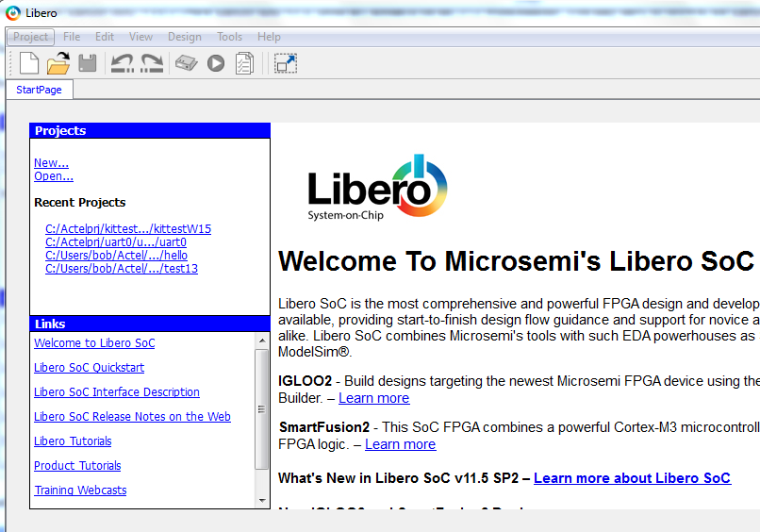Screen dimensions: 760x532
Task: Click the Redo arrow icon
Action: 152,64
